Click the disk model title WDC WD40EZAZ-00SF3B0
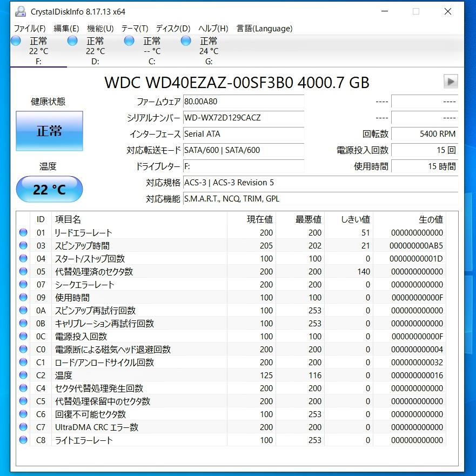Image resolution: width=476 pixels, height=476 pixels. click(198, 83)
